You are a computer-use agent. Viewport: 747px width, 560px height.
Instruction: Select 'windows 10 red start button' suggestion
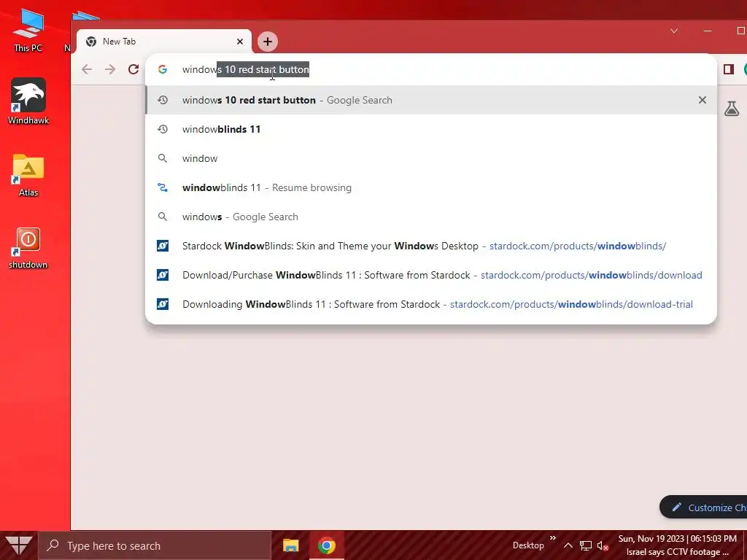coord(430,100)
